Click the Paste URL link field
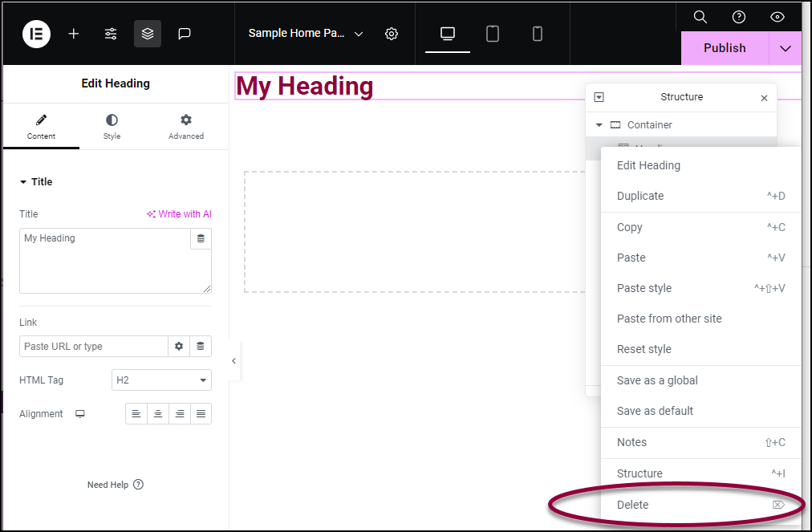The width and height of the screenshot is (812, 532). tap(94, 347)
